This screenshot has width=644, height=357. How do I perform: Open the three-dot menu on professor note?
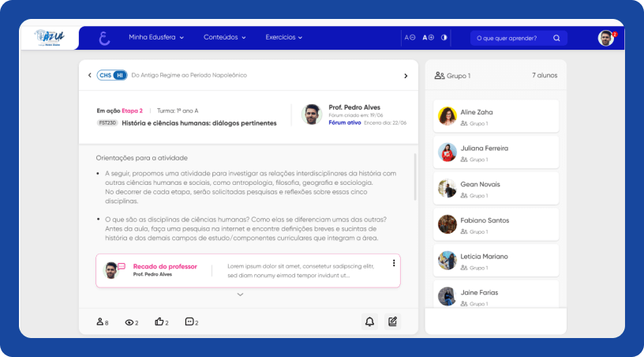pos(394,263)
